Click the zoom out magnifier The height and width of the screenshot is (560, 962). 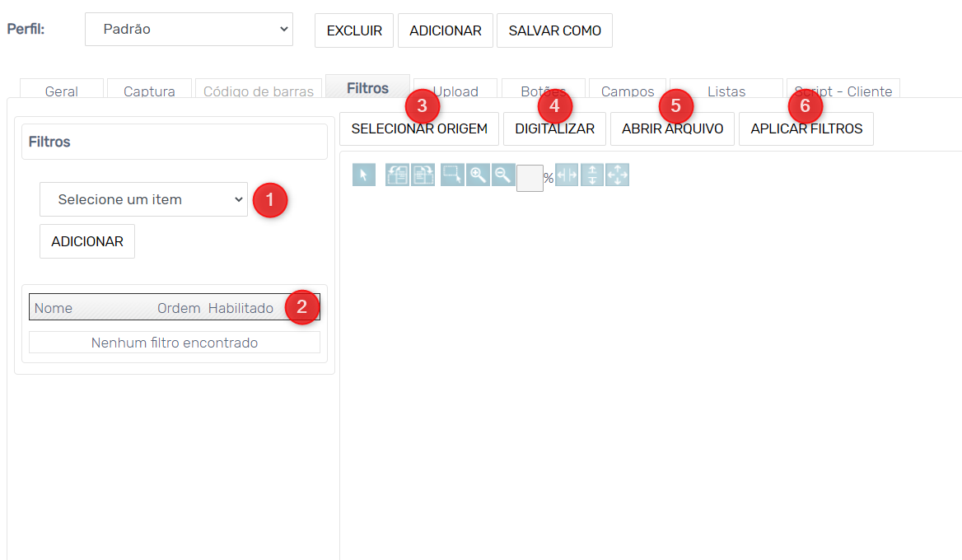pos(503,175)
